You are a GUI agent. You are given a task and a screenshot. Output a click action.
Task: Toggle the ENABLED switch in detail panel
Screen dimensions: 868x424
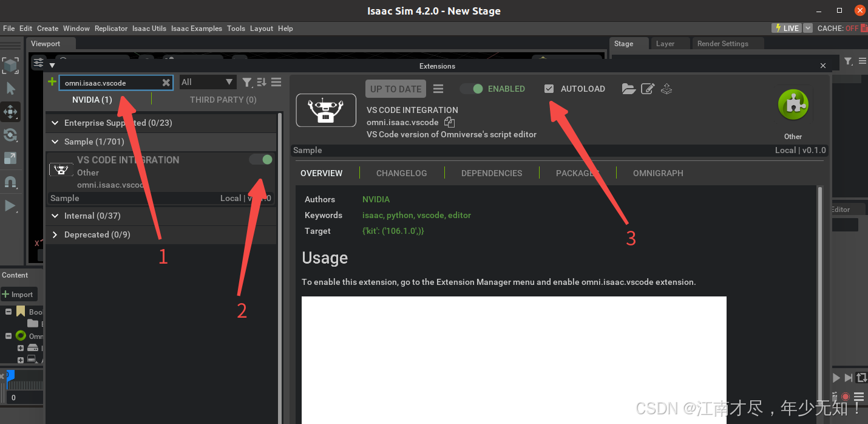coord(471,89)
